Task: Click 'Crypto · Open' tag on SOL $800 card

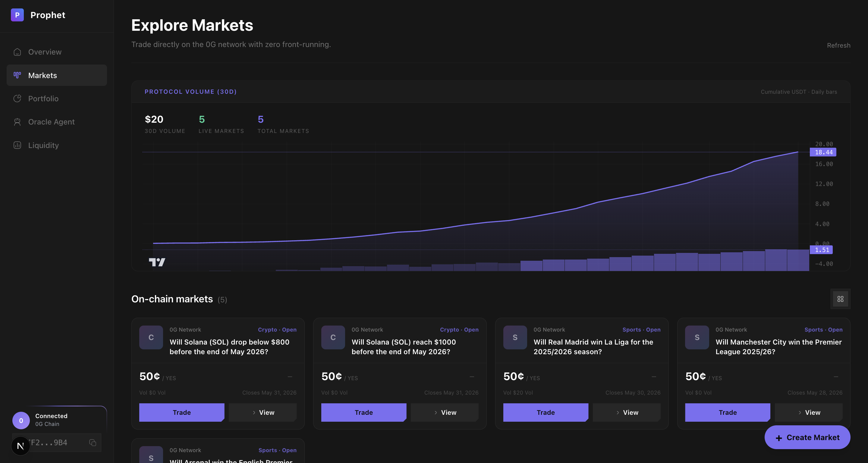Action: 277,329
